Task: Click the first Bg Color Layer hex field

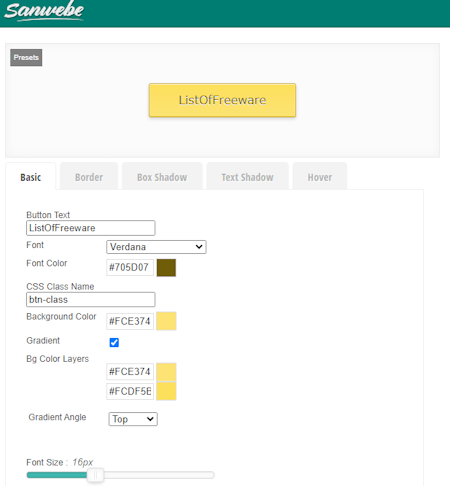Action: [130, 372]
